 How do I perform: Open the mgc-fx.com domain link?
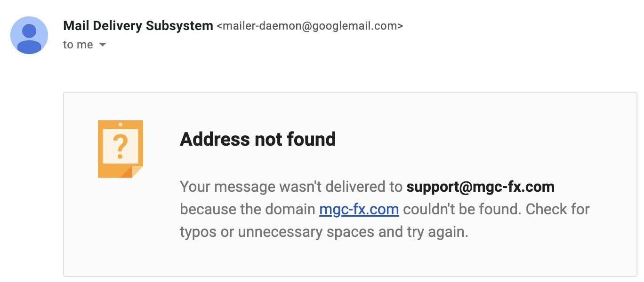point(359,209)
